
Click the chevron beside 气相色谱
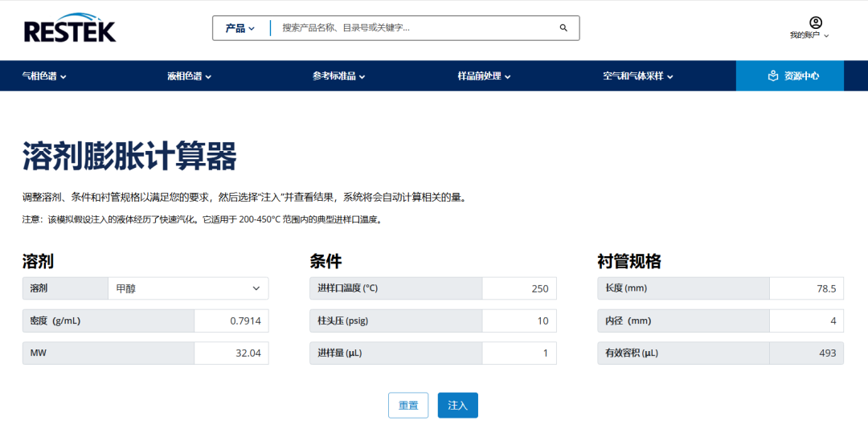click(63, 77)
